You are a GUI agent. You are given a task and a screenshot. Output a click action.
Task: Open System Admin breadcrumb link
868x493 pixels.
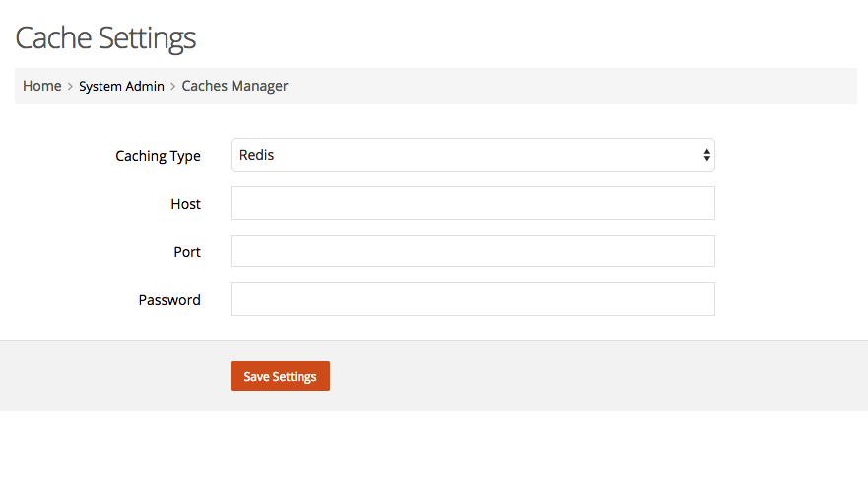121,86
